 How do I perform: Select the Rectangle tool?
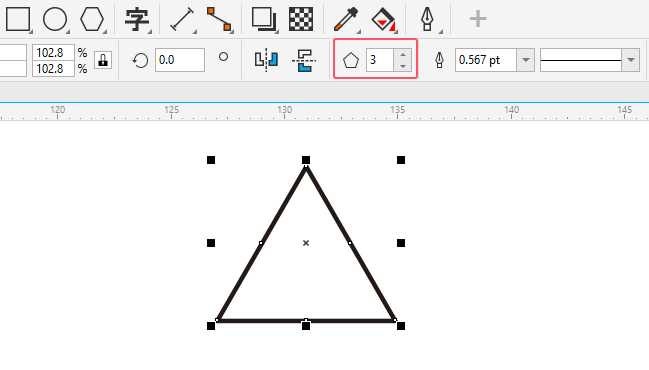click(18, 19)
